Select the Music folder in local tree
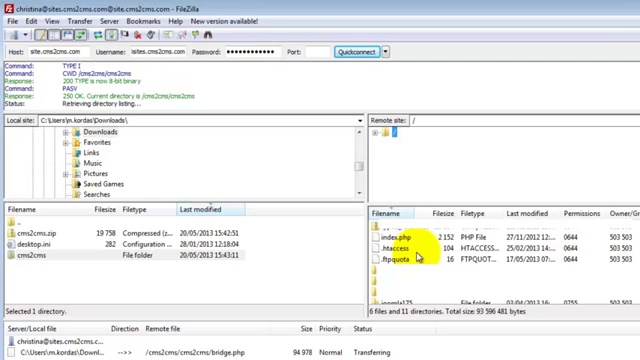The width and height of the screenshot is (640, 360). coord(93,163)
